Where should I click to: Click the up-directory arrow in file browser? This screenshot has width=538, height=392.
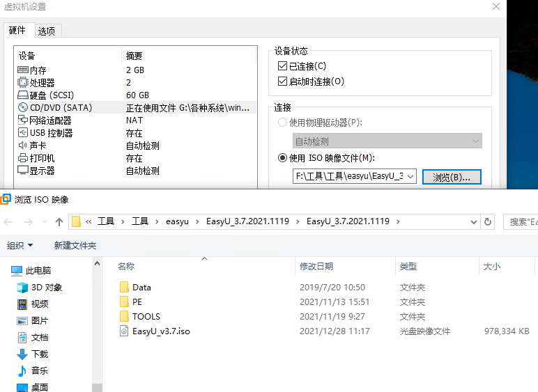coord(59,221)
